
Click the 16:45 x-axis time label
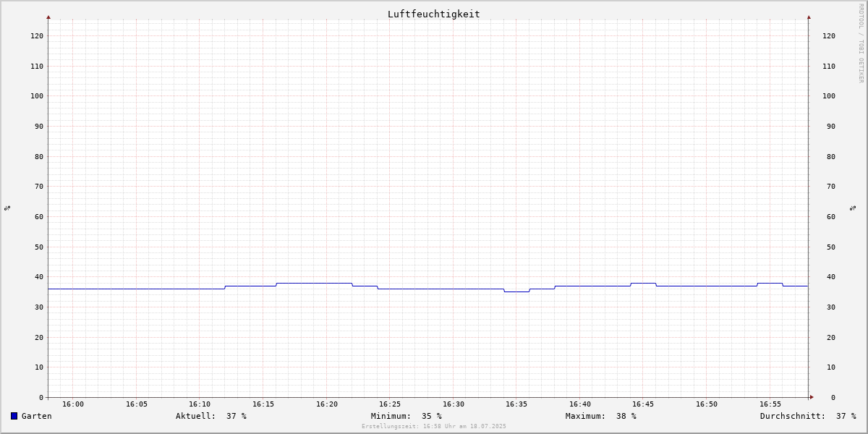[644, 404]
